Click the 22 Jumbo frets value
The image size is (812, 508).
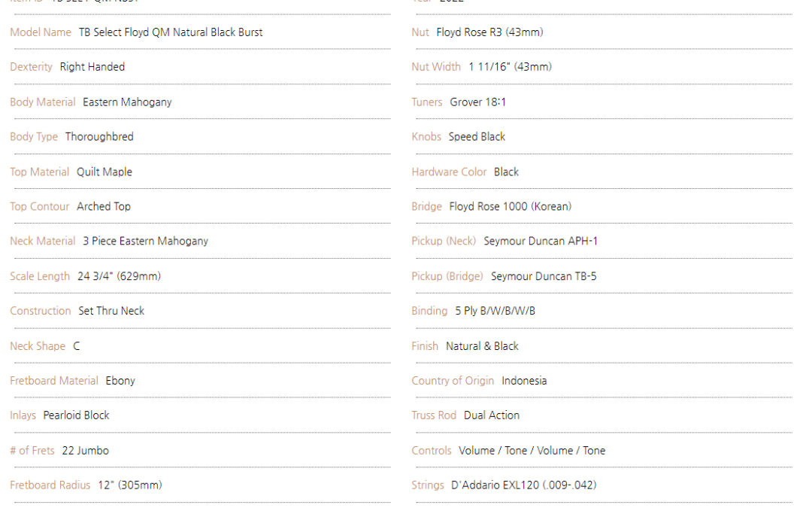click(x=86, y=451)
